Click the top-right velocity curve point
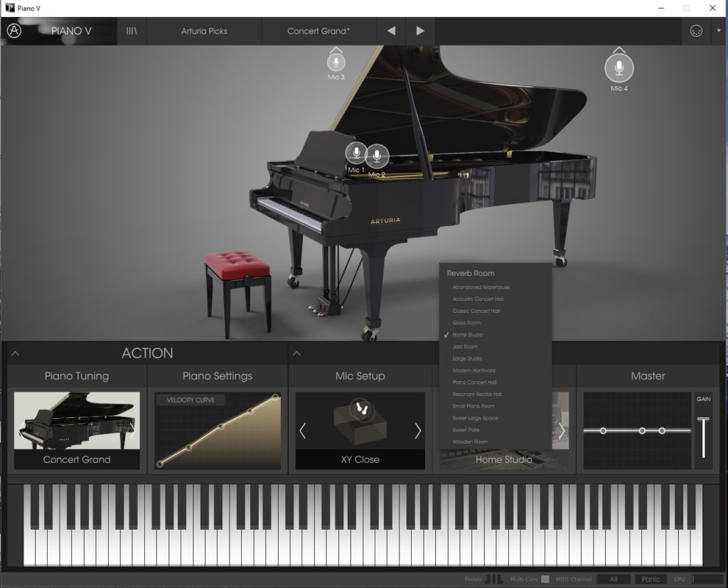 pos(275,397)
